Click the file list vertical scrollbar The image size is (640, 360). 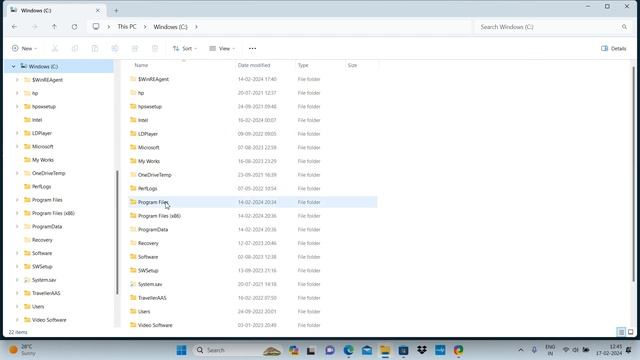[633, 173]
